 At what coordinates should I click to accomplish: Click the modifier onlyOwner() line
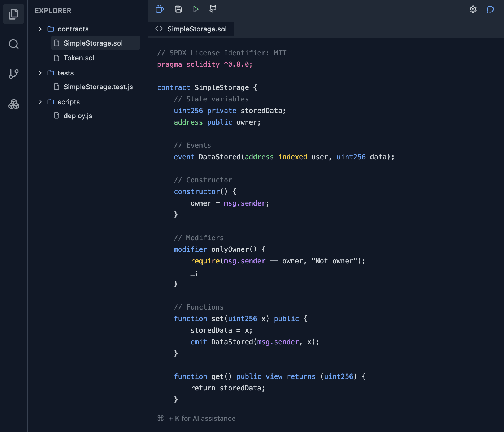coord(220,249)
